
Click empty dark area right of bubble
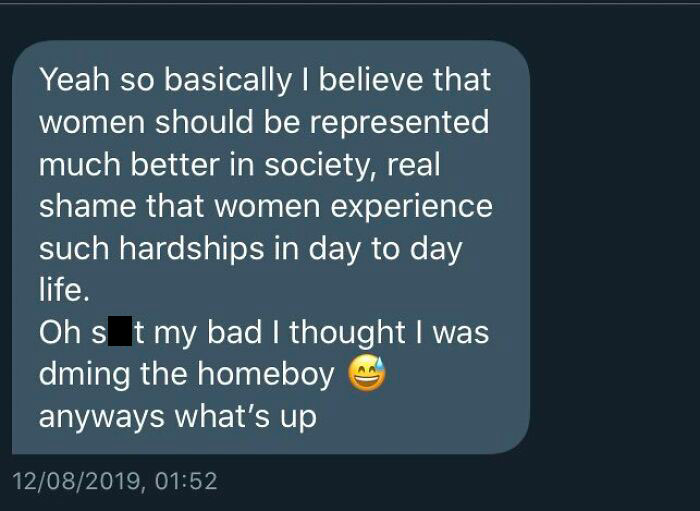tap(616, 245)
